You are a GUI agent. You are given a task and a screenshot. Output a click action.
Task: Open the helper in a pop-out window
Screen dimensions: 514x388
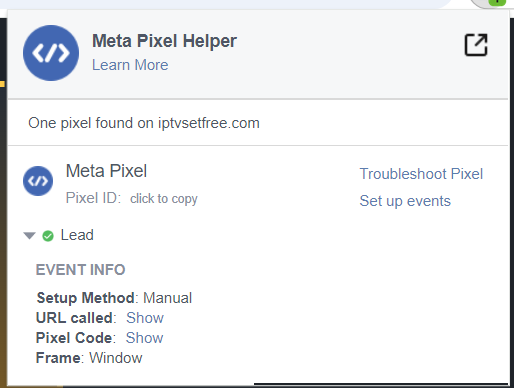[x=476, y=45]
